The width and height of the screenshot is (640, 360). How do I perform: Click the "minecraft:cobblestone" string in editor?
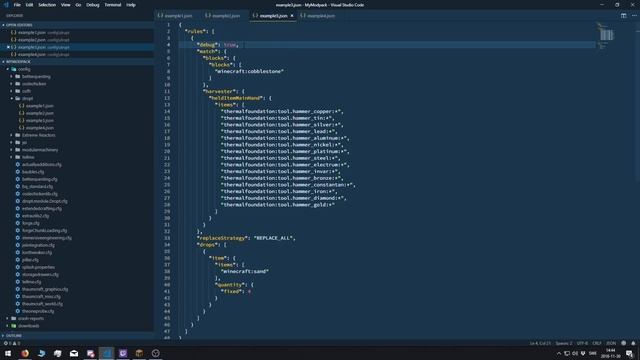coord(249,71)
